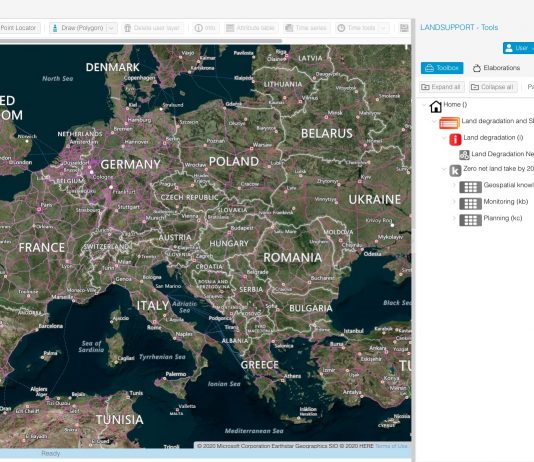
Task: Click the Collapse all button
Action: click(x=493, y=87)
